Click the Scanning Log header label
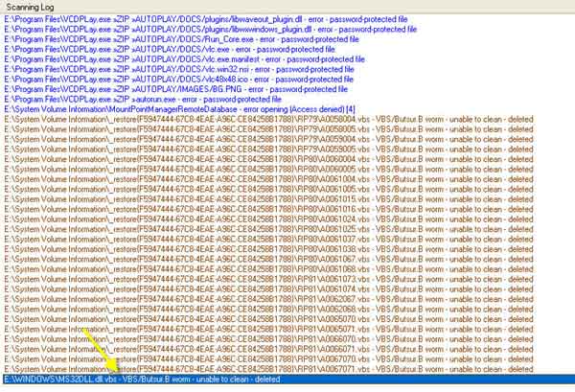The height and width of the screenshot is (392, 575). pyautogui.click(x=30, y=7)
